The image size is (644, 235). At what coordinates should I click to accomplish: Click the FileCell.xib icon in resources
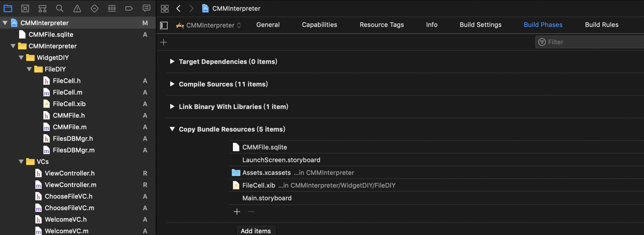point(236,185)
